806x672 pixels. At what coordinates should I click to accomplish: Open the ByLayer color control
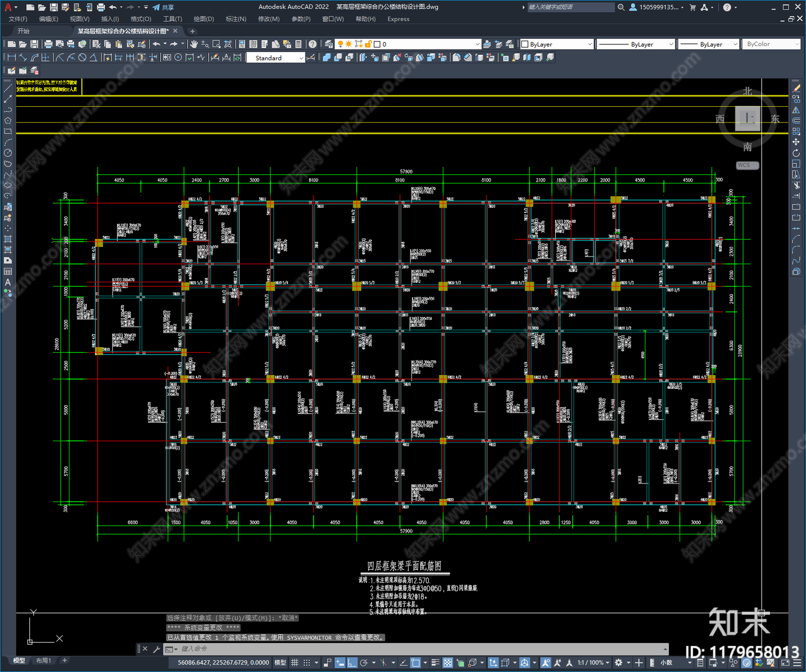[x=557, y=44]
